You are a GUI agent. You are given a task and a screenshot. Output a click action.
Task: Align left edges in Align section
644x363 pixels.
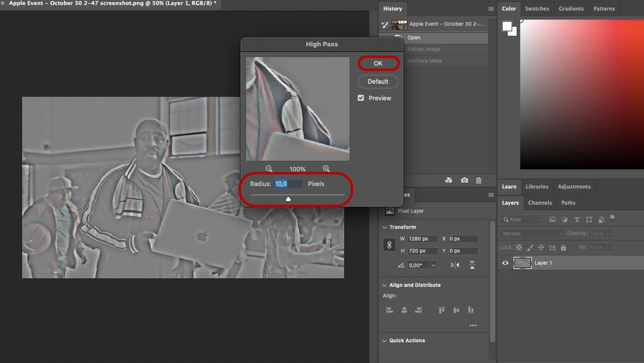coord(389,310)
